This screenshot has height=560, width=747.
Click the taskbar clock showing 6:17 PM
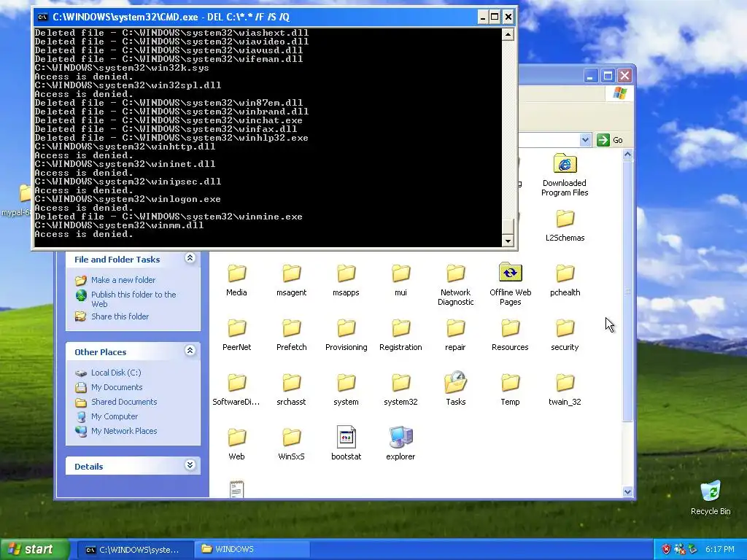720,549
